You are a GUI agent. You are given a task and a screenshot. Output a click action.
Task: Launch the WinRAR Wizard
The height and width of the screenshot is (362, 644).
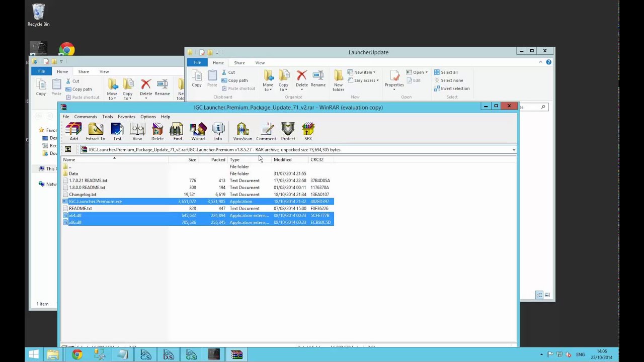click(x=198, y=132)
